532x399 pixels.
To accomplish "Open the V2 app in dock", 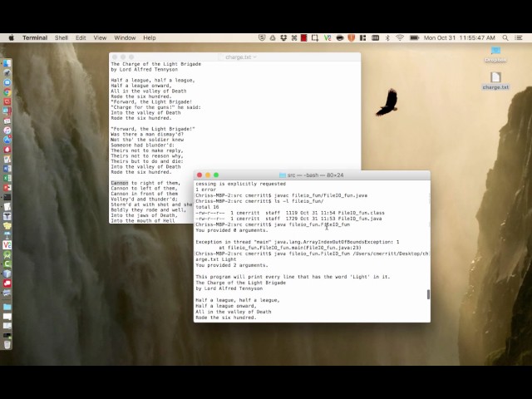I will (7, 245).
